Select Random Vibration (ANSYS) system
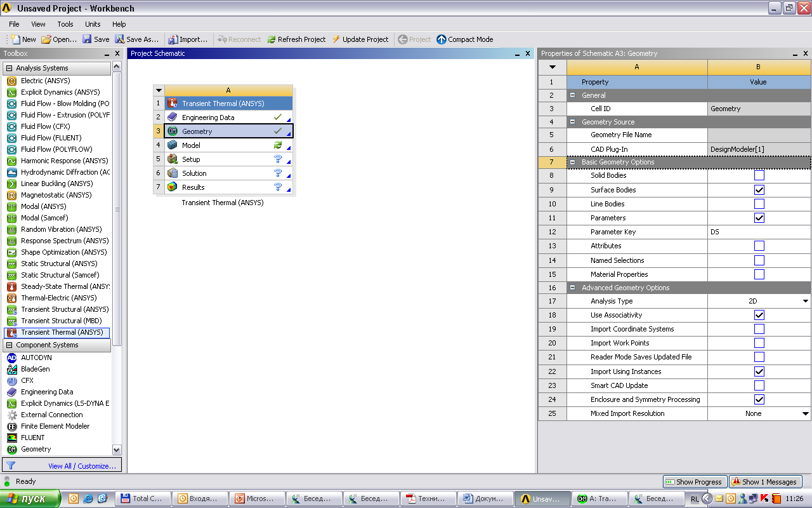Screen dimensions: 812x508 coord(61,229)
